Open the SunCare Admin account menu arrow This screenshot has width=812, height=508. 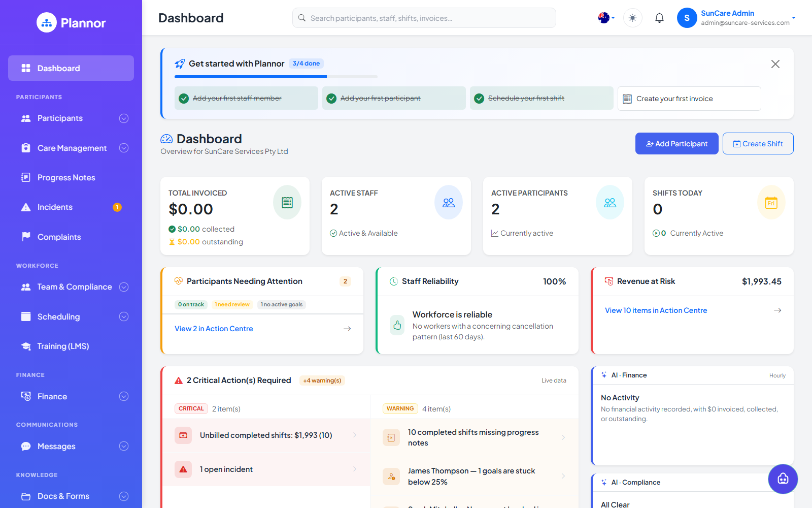click(x=794, y=18)
